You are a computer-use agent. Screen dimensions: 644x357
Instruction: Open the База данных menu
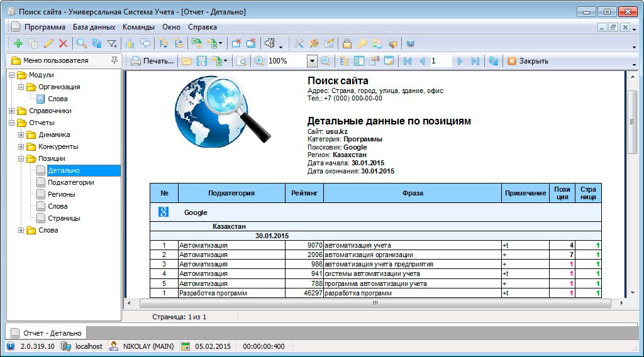pyautogui.click(x=94, y=27)
